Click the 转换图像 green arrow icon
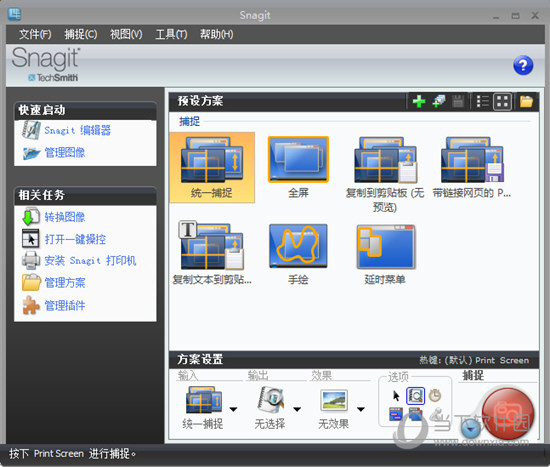The image size is (550, 467). (x=31, y=217)
